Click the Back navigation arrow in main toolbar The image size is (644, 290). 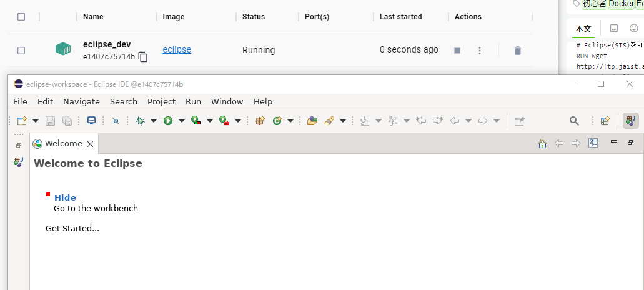pyautogui.click(x=455, y=121)
